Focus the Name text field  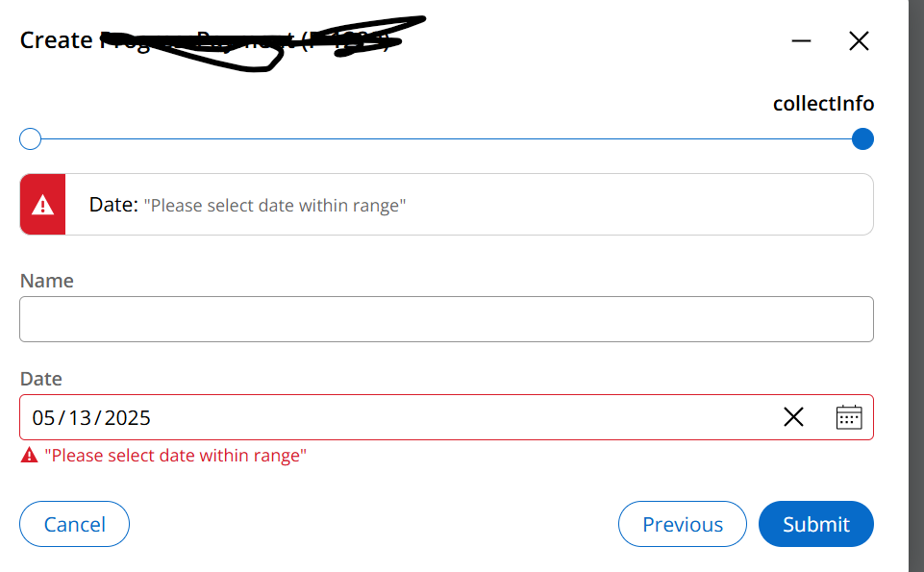coord(446,319)
